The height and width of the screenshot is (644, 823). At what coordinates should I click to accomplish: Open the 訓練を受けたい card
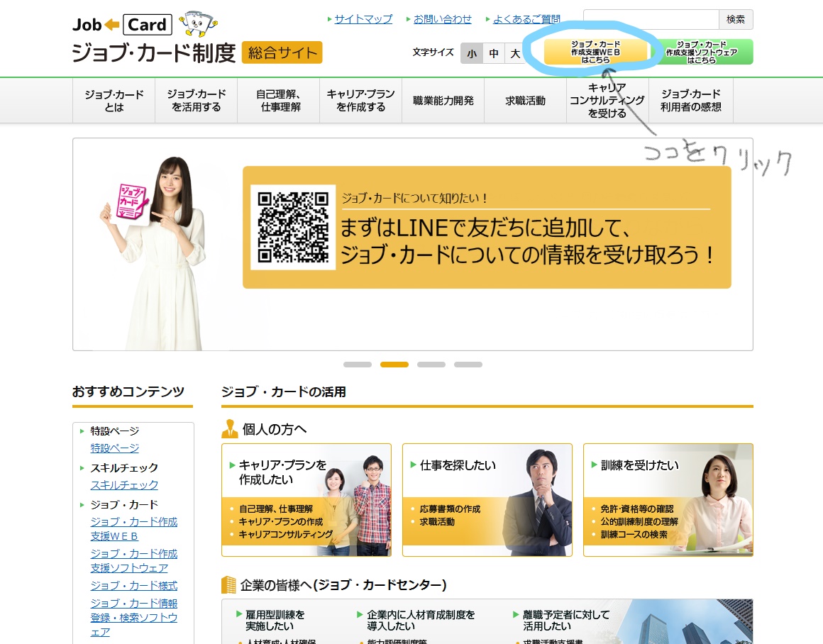pyautogui.click(x=668, y=499)
